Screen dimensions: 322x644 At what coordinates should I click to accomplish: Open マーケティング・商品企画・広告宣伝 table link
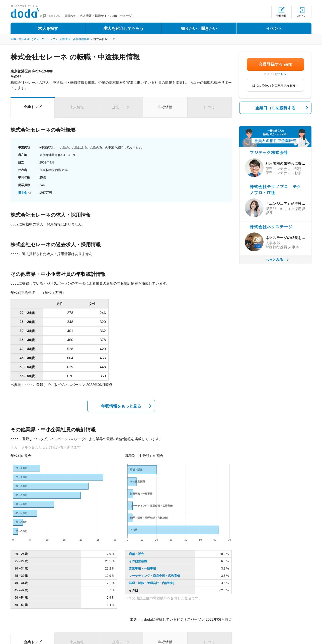(x=154, y=576)
